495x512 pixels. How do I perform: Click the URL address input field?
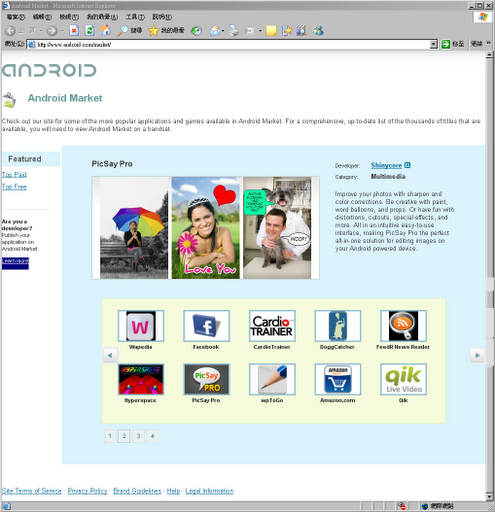click(x=228, y=44)
